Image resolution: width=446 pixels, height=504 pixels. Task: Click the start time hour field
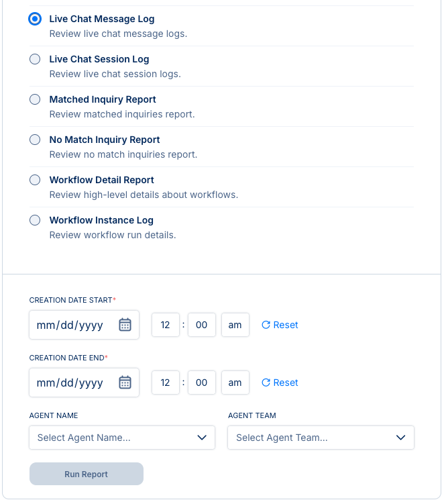[166, 325]
